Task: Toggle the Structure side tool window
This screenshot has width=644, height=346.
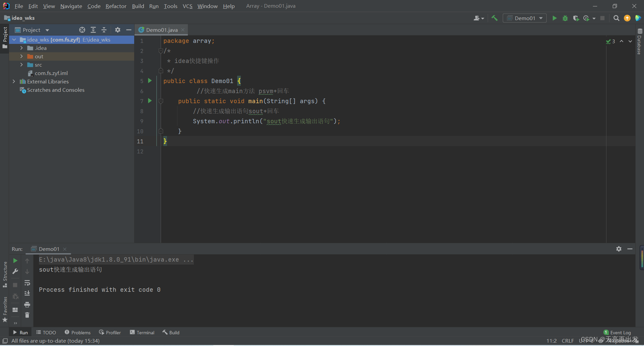Action: tap(5, 275)
